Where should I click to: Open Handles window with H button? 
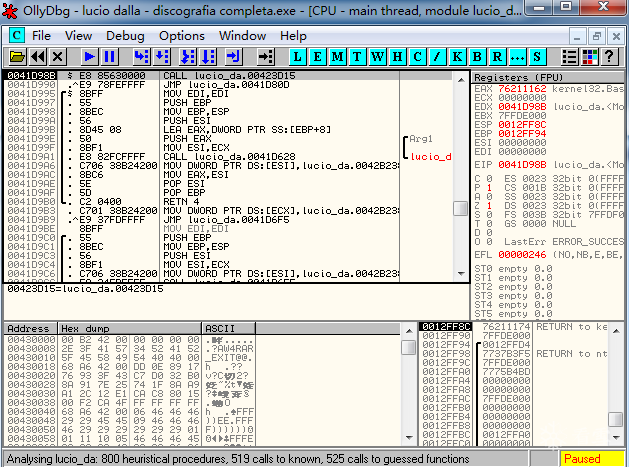click(397, 57)
